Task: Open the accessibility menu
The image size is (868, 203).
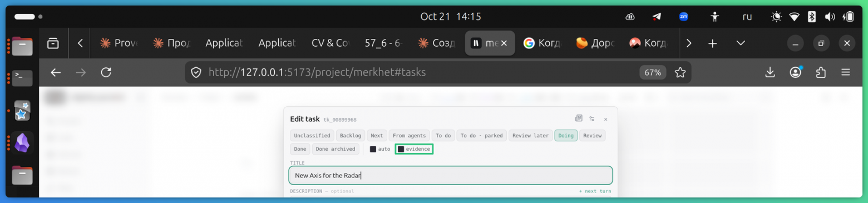Action: tap(715, 17)
